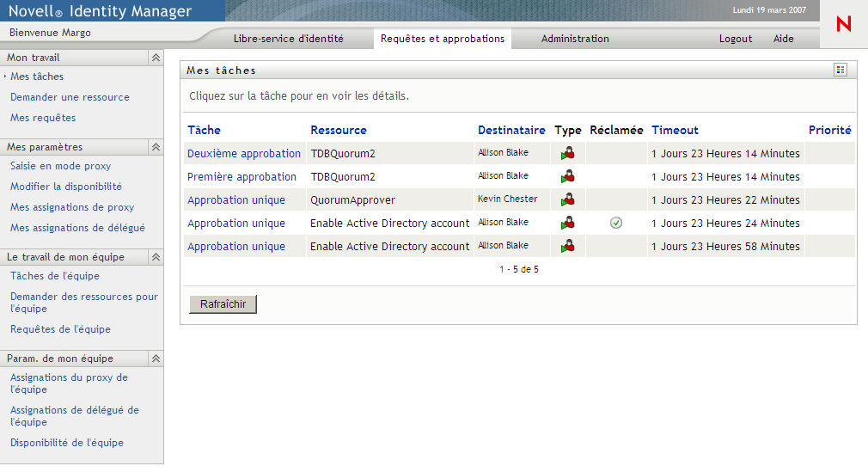Click type icon for the 24 Minutes row
Image resolution: width=868 pixels, height=472 pixels.
[567, 224]
